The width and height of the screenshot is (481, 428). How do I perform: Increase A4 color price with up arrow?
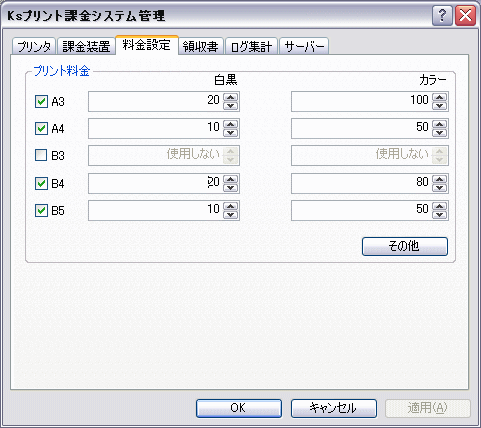(x=440, y=124)
